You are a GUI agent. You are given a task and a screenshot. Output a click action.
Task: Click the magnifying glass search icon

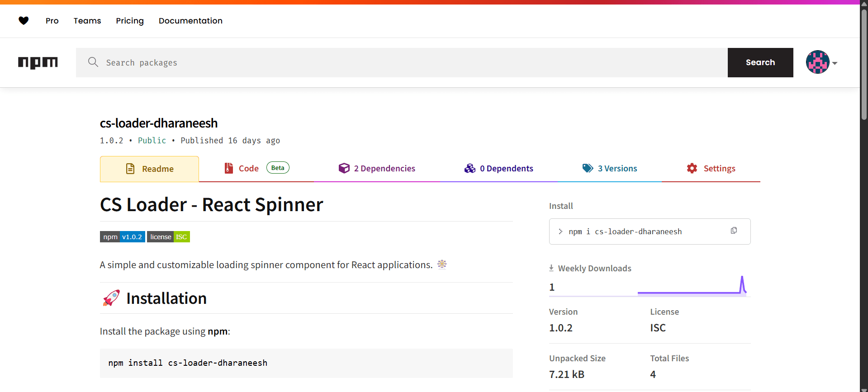[93, 62]
